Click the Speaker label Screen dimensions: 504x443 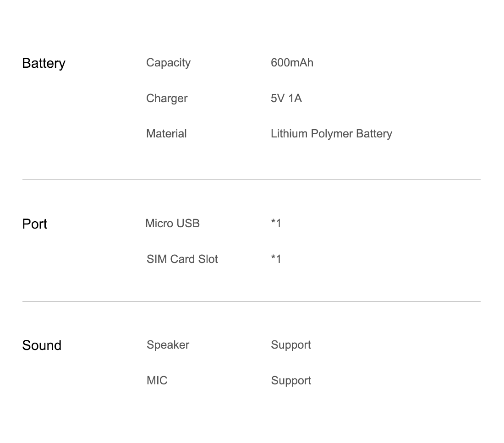(168, 345)
